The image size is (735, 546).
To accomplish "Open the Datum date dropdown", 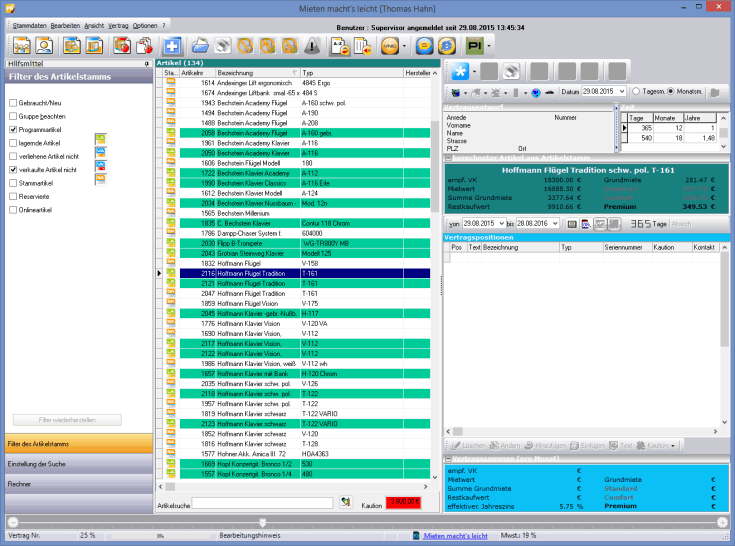I will pos(622,91).
